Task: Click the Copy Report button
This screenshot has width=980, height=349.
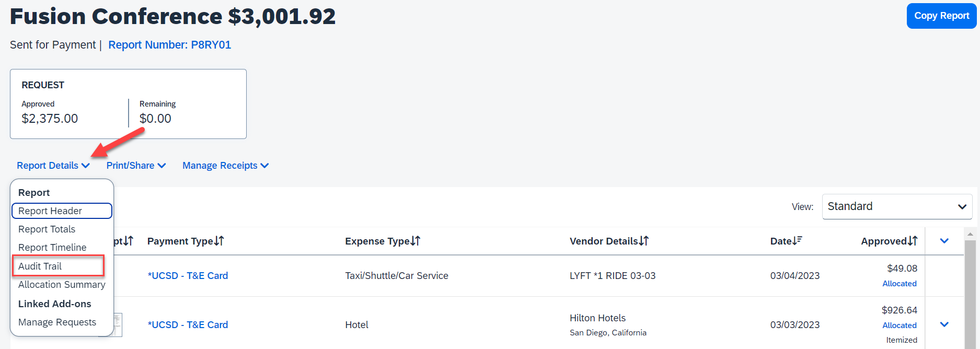Action: coord(941,16)
